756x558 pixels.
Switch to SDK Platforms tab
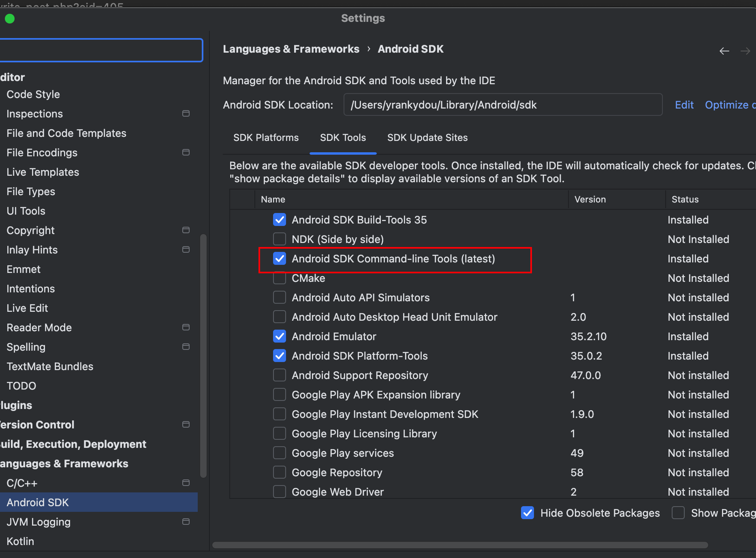pos(266,138)
